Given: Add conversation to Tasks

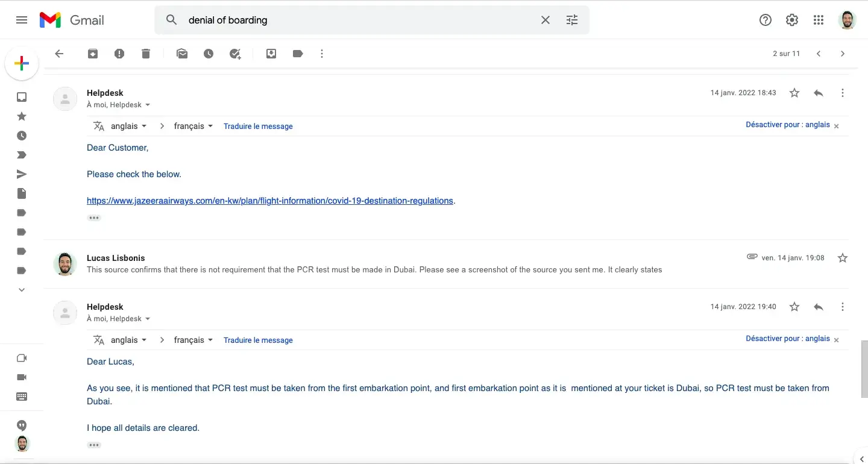Looking at the screenshot, I should 235,54.
